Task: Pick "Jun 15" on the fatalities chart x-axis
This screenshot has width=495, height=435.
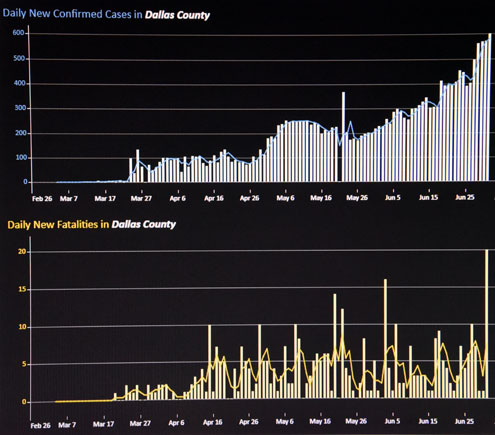Action: (428, 421)
